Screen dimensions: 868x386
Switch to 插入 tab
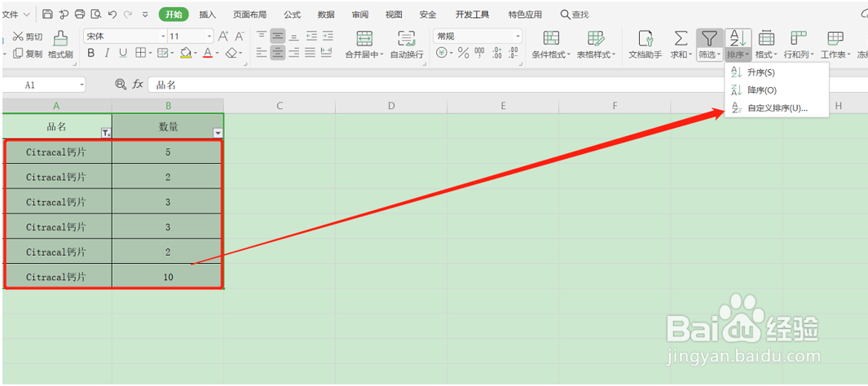(x=208, y=15)
